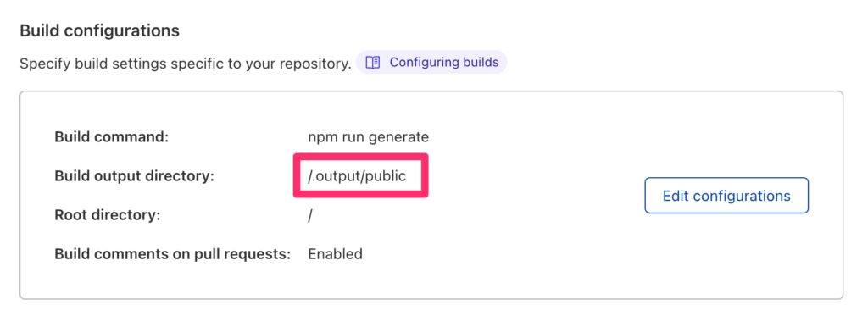
Task: Click the word 'repository' in the description
Action: 314,64
